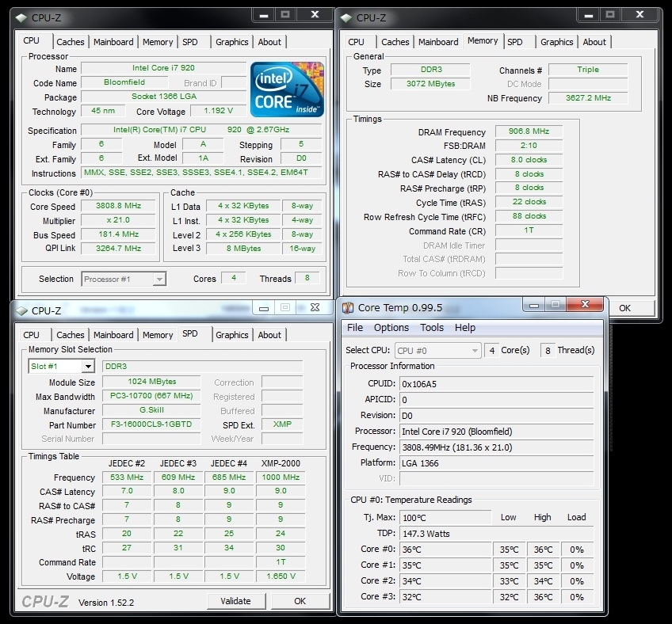Click the DRAM Frequency value '906.8 MHz'
Image resolution: width=672 pixels, height=624 pixels.
pos(529,131)
